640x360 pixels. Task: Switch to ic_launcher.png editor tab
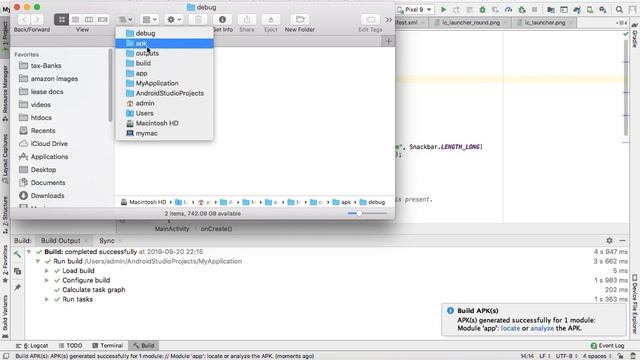[x=544, y=22]
